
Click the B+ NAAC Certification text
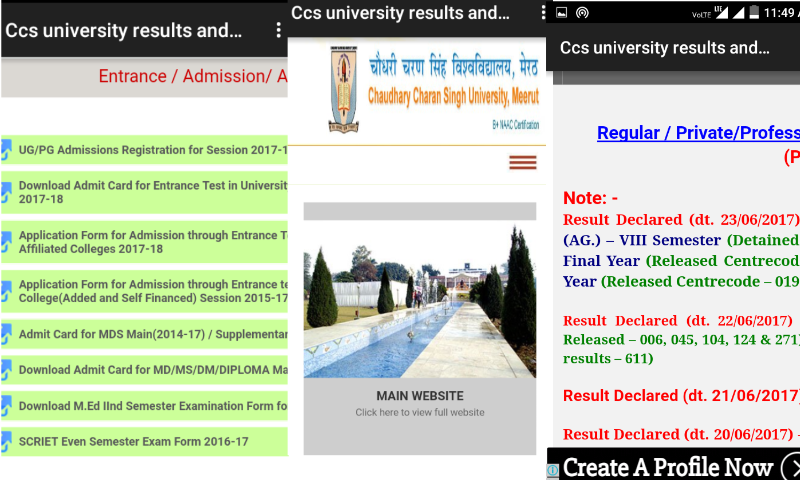point(515,124)
